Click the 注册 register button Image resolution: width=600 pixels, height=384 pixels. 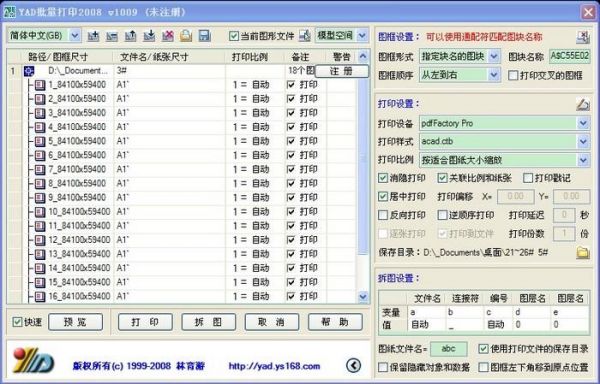point(341,71)
